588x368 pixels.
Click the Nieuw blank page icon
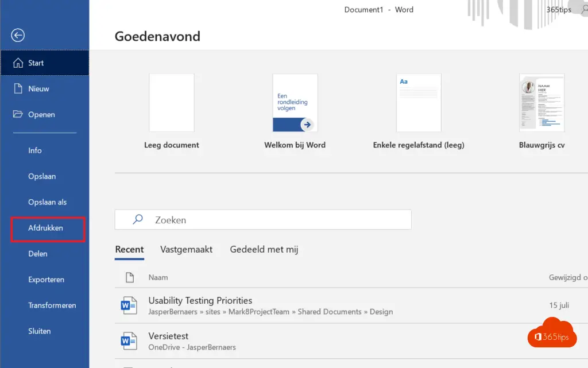click(18, 89)
